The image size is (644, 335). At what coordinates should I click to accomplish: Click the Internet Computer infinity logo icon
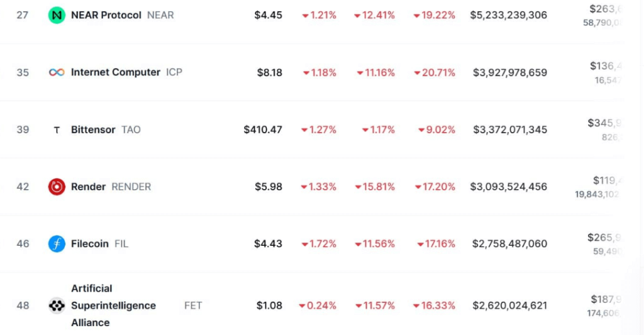[x=57, y=72]
